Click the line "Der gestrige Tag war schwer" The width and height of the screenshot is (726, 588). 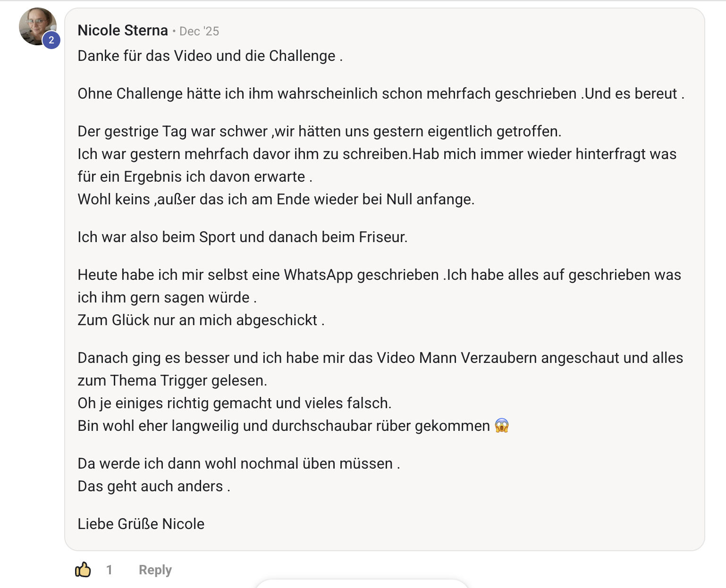(320, 131)
